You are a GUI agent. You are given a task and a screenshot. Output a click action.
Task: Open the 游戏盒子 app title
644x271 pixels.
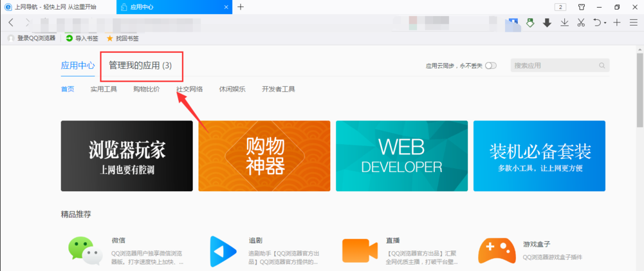tap(537, 243)
